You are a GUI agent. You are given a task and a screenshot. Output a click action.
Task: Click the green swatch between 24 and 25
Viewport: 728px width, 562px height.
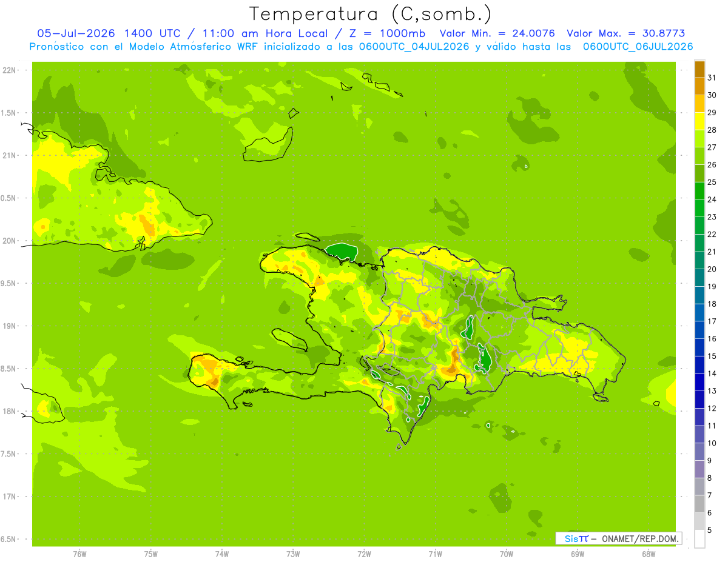(x=699, y=191)
